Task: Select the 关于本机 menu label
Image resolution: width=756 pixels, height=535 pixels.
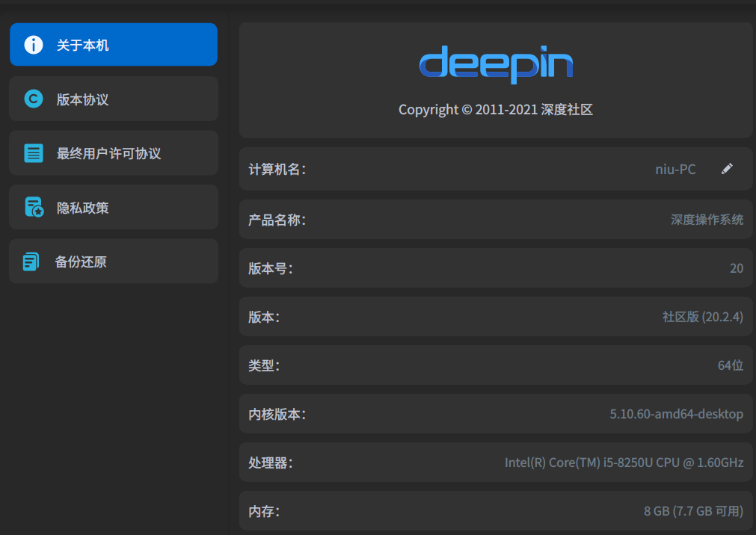Action: pyautogui.click(x=82, y=46)
